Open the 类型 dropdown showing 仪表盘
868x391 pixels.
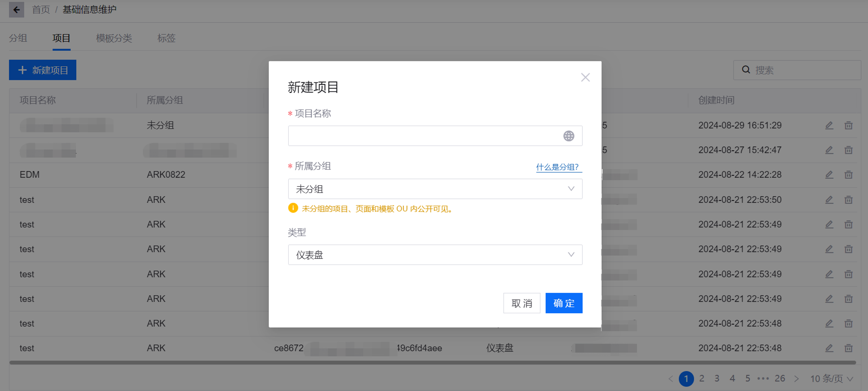tap(435, 255)
